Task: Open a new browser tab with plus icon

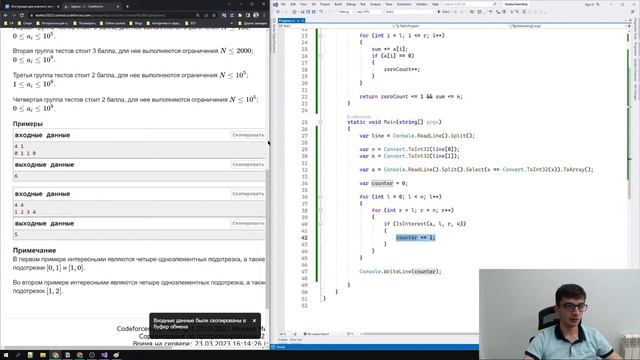Action: pos(127,6)
